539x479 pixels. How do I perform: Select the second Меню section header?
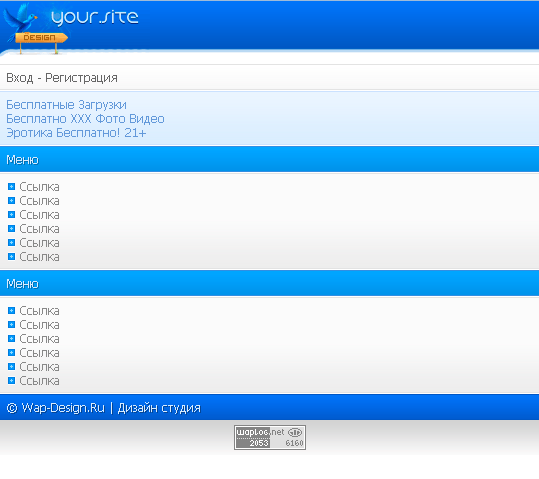click(x=270, y=283)
